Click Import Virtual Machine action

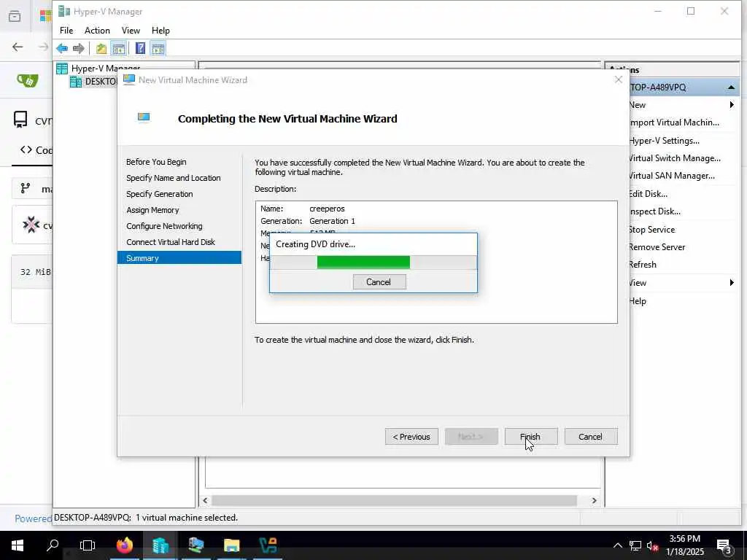coord(673,122)
